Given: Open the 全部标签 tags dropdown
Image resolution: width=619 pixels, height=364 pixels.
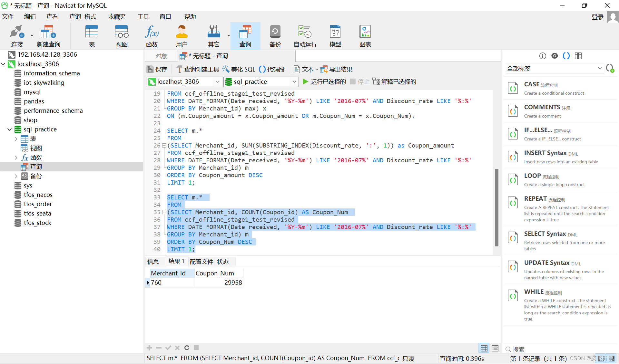Looking at the screenshot, I should click(x=554, y=68).
